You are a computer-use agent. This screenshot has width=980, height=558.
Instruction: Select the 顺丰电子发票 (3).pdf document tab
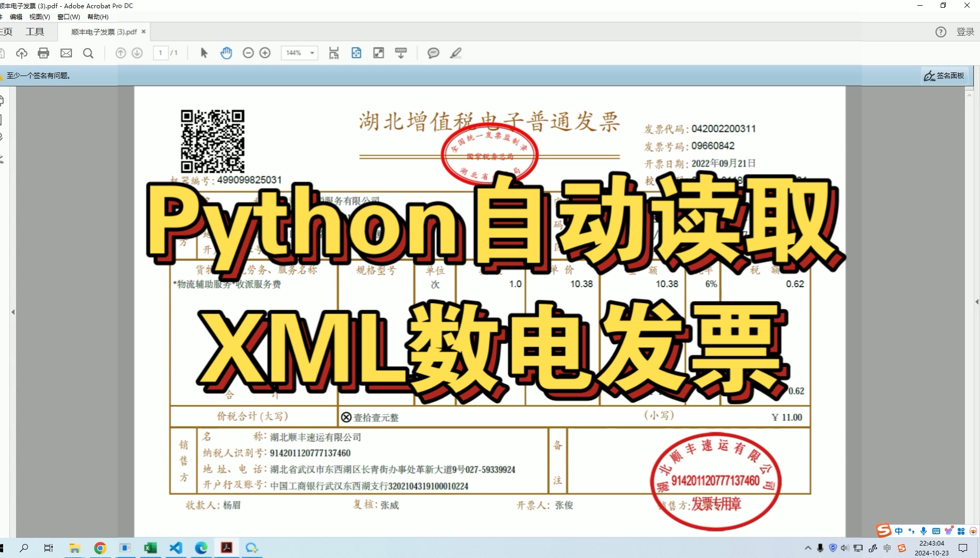tap(104, 32)
